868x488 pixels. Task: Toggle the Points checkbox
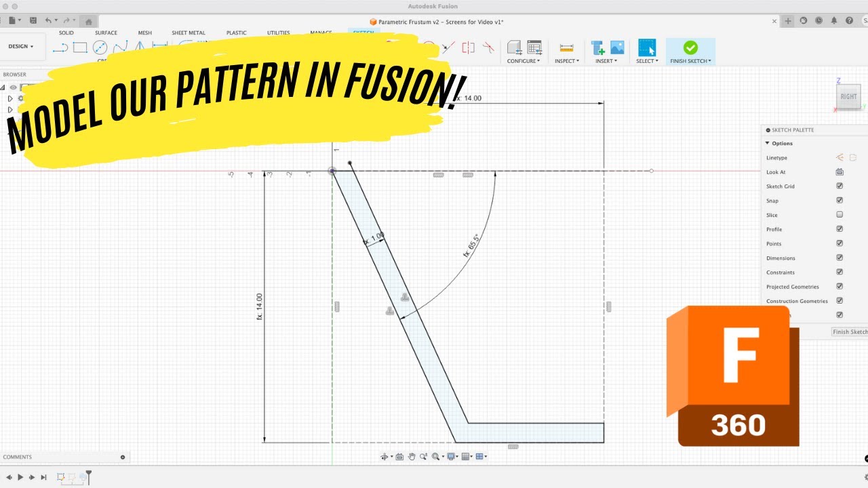click(840, 243)
